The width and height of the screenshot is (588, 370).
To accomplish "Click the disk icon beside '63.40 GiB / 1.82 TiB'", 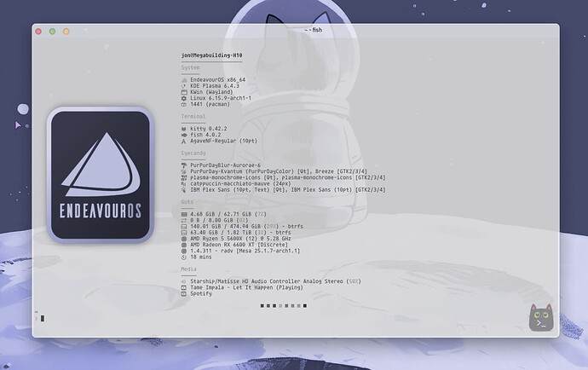I will pyautogui.click(x=184, y=233).
